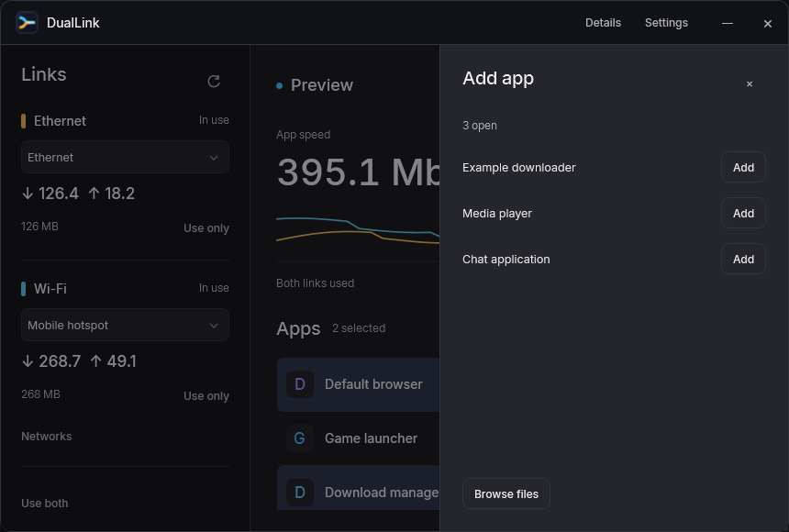
Task: Select the Download manager app row
Action: click(358, 488)
